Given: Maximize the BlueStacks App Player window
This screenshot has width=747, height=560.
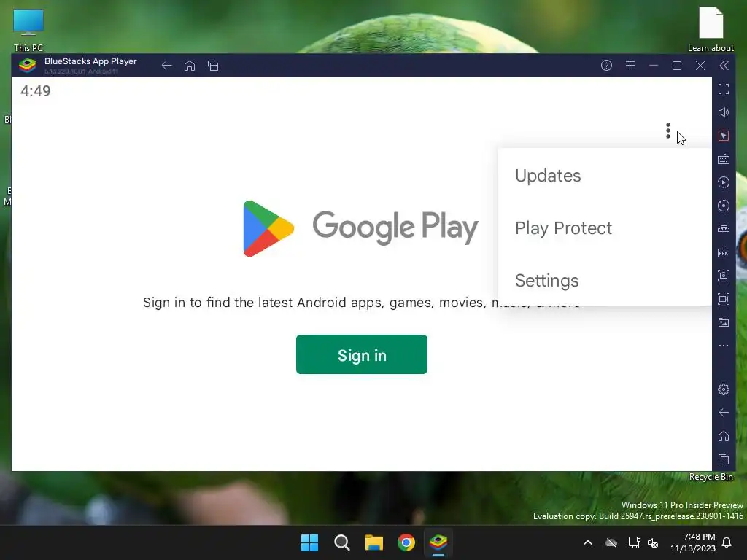Looking at the screenshot, I should point(676,65).
